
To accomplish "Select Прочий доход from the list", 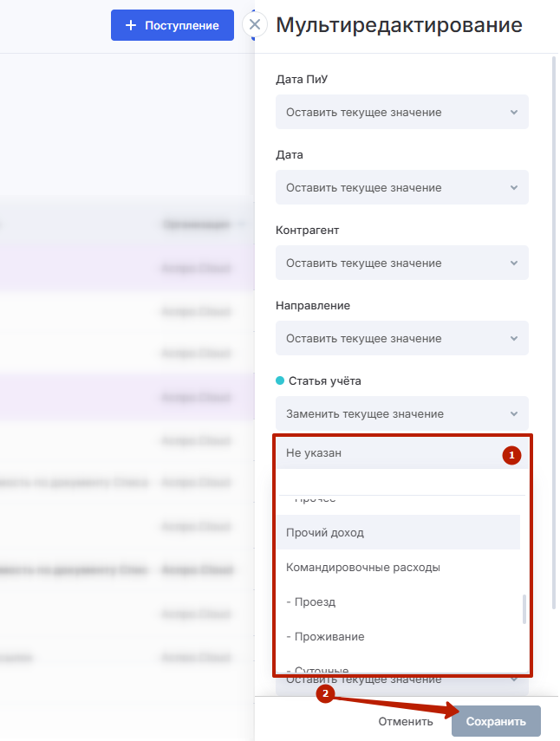I will (x=399, y=533).
